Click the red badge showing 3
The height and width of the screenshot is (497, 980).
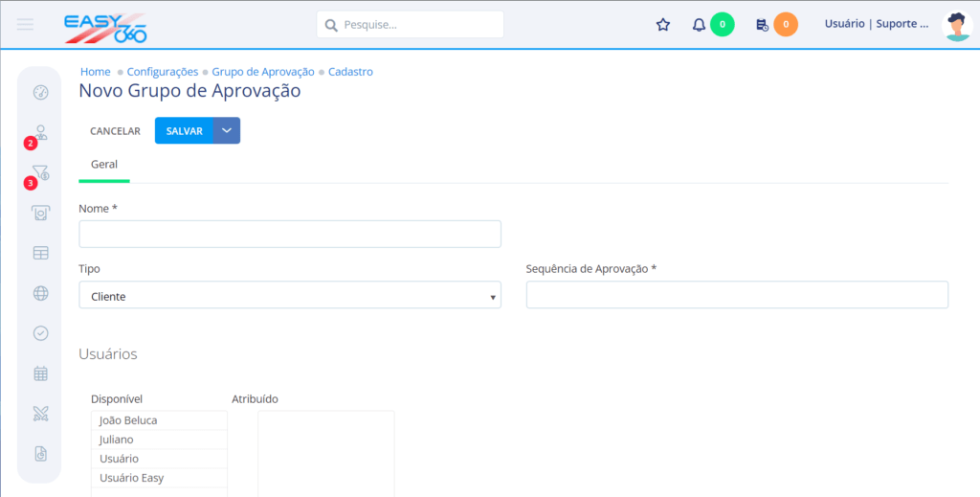click(31, 183)
